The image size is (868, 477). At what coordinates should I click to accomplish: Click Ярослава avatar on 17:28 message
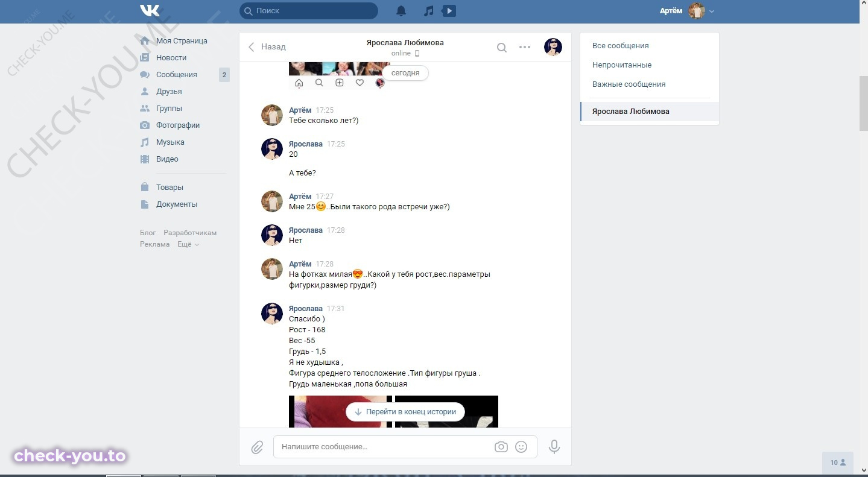272,235
